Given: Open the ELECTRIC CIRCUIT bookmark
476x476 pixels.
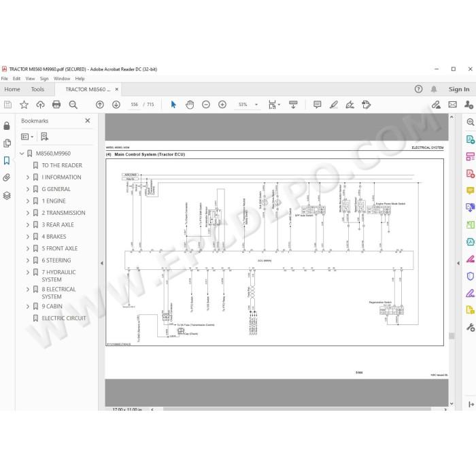Looking at the screenshot, I should coord(64,318).
